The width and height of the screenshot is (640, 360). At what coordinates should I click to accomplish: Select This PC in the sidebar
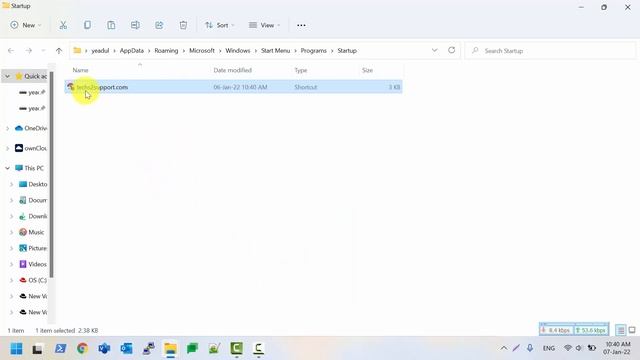(x=29, y=168)
